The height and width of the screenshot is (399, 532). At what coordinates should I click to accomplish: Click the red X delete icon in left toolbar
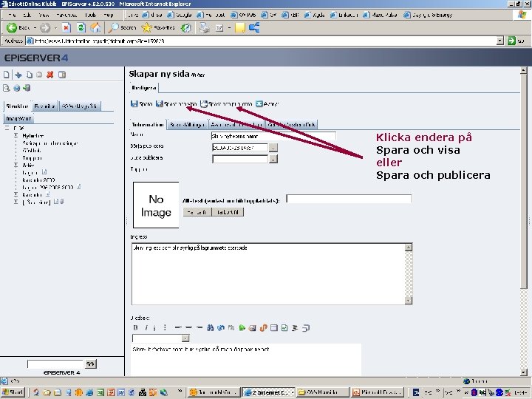50,75
